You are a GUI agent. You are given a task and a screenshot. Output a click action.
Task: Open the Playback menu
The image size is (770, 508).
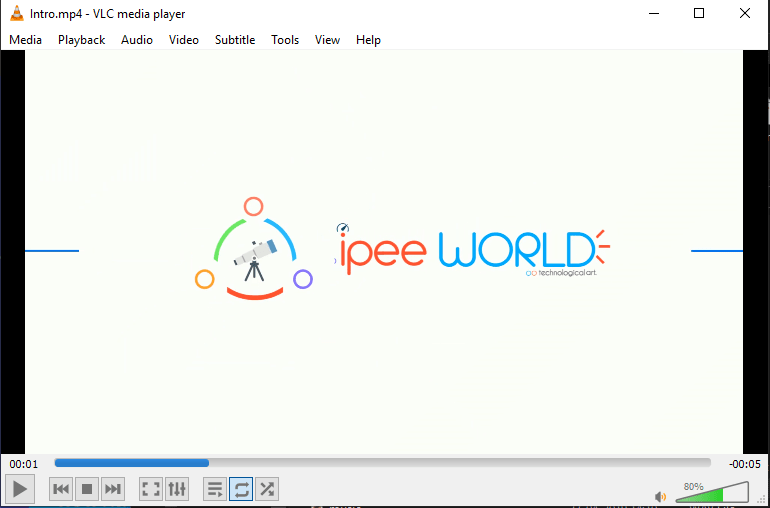82,40
